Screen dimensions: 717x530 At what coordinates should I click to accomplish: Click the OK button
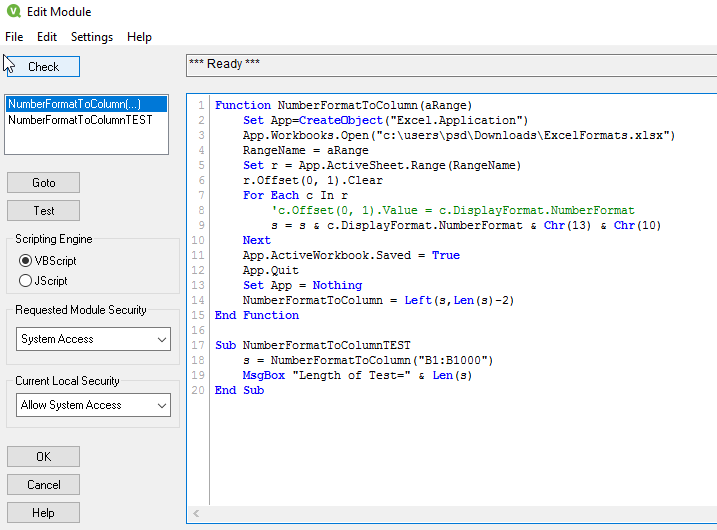[x=43, y=457]
